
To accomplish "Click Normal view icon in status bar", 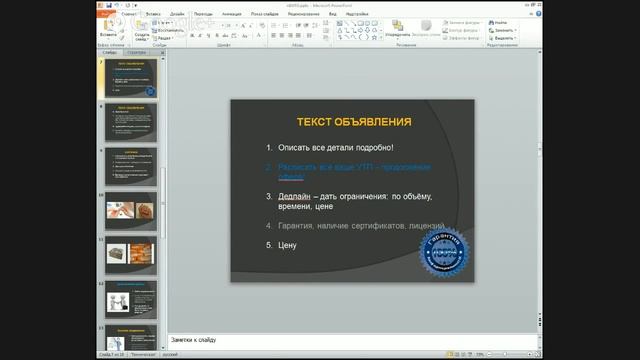I will [x=450, y=354].
